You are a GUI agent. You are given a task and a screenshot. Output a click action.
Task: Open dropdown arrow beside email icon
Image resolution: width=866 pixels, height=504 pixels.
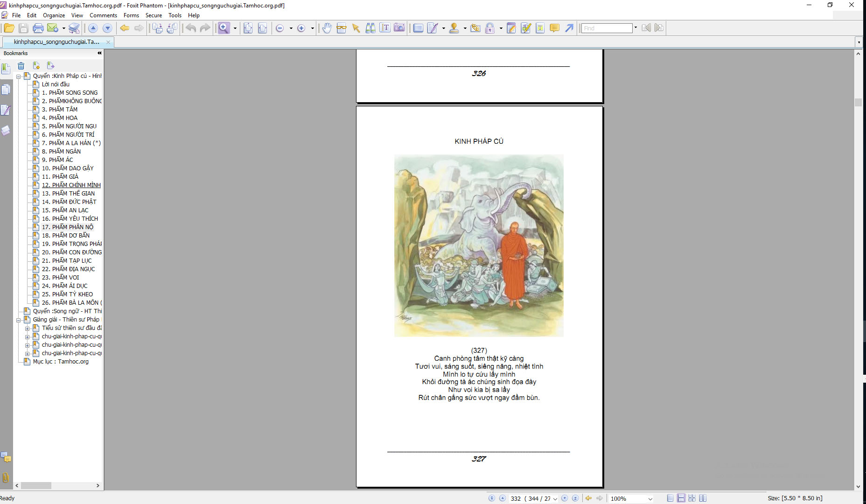coord(63,28)
